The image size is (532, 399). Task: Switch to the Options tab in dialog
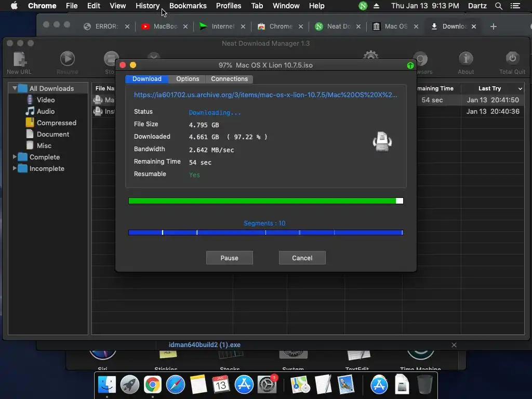pos(187,79)
